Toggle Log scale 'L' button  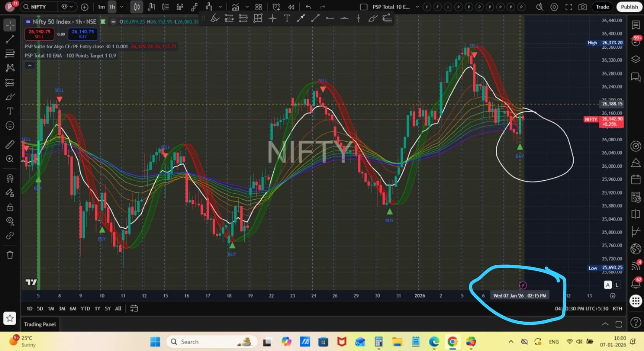click(617, 285)
